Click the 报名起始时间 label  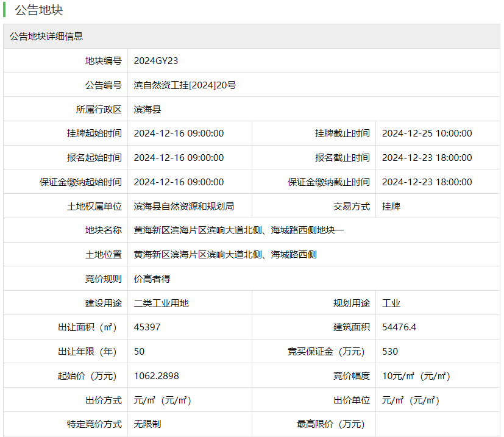tap(94, 158)
